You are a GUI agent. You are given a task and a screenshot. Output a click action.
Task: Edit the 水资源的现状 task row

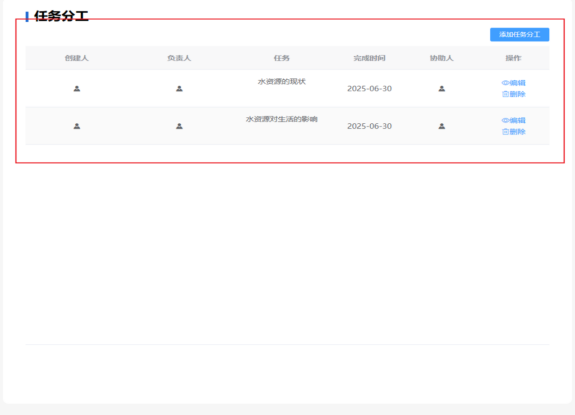513,83
